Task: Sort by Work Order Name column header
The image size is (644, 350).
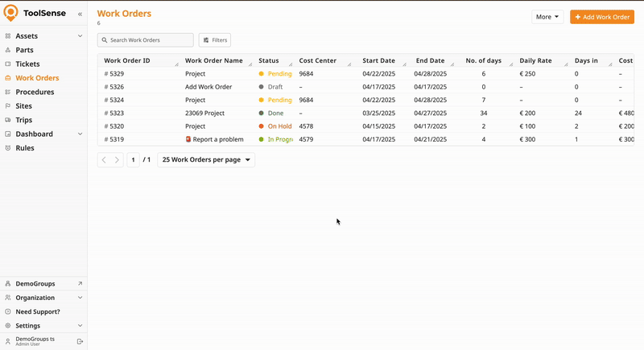Action: click(x=214, y=60)
